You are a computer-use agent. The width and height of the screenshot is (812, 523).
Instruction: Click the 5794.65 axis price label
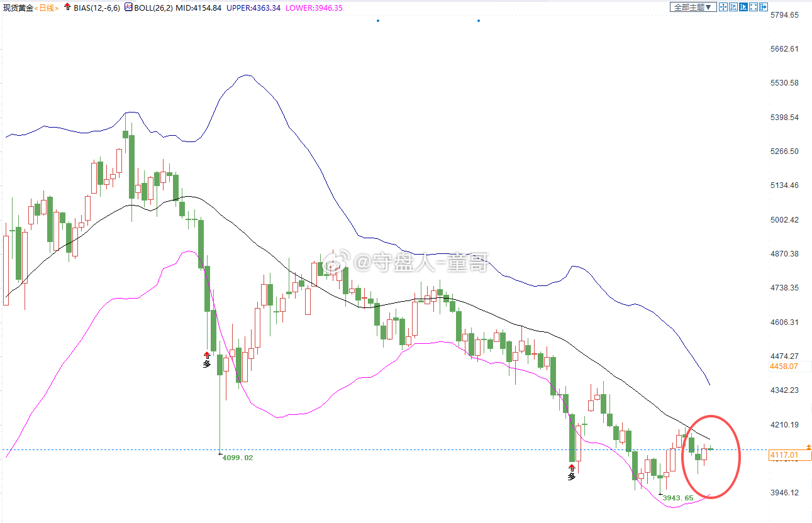[x=784, y=14]
